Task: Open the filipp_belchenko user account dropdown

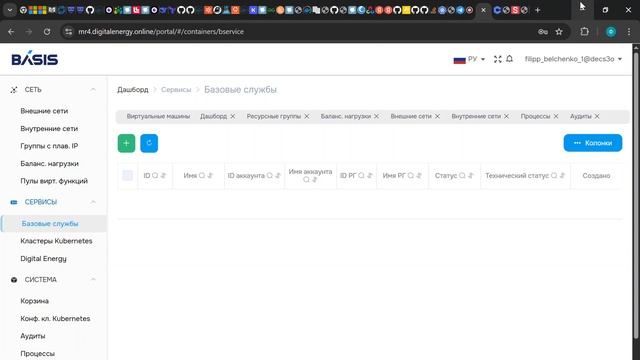Action: tap(573, 59)
